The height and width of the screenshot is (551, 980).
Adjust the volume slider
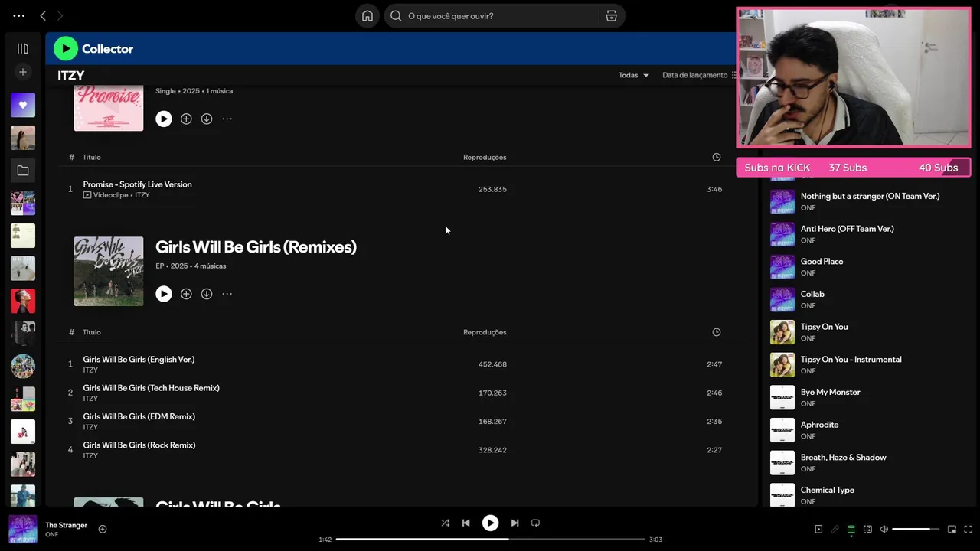pos(916,529)
